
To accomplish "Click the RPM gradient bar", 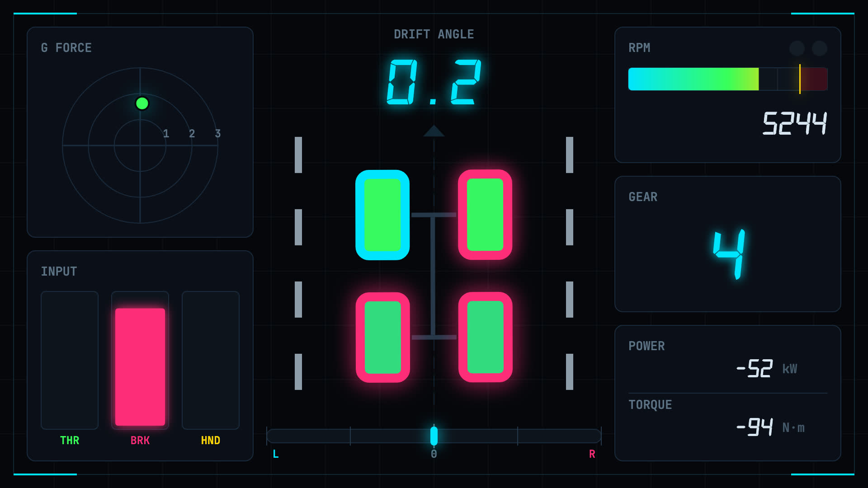I will (x=728, y=79).
